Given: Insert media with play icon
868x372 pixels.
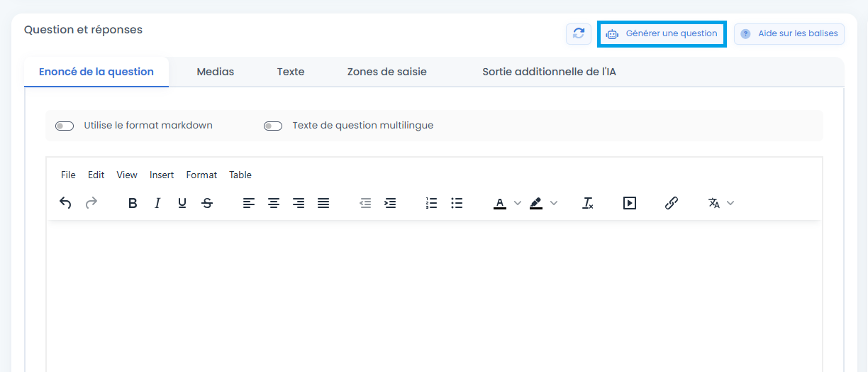Looking at the screenshot, I should pos(630,203).
